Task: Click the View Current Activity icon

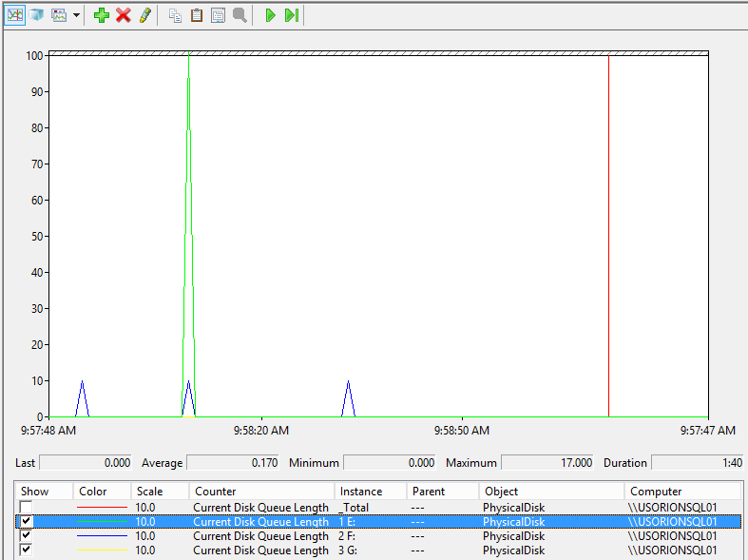Action: click(15, 15)
